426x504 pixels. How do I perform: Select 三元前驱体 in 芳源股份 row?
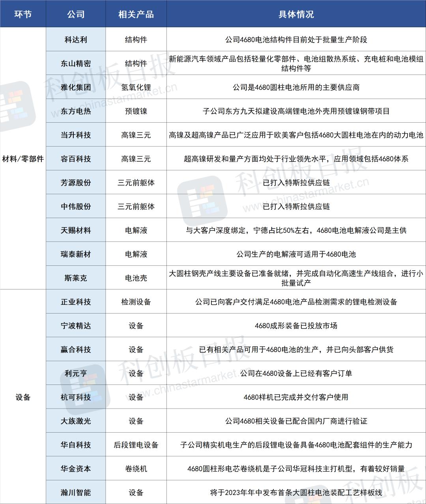point(136,183)
